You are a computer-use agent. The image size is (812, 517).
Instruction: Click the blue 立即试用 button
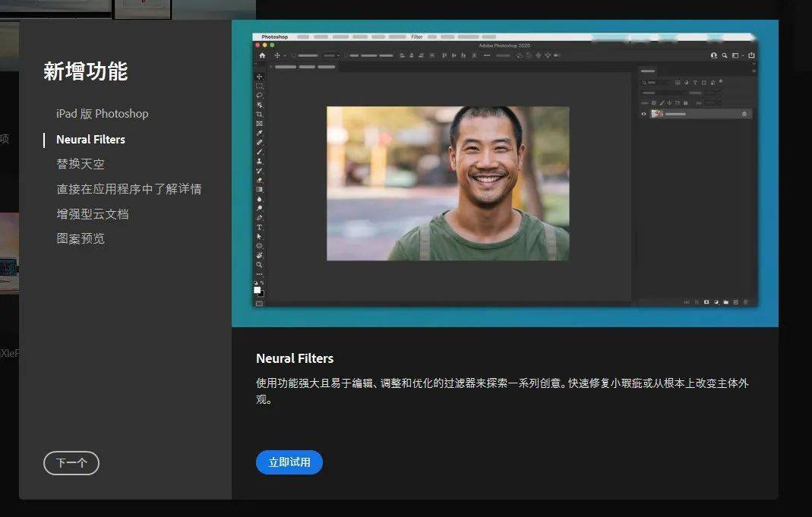tap(289, 462)
